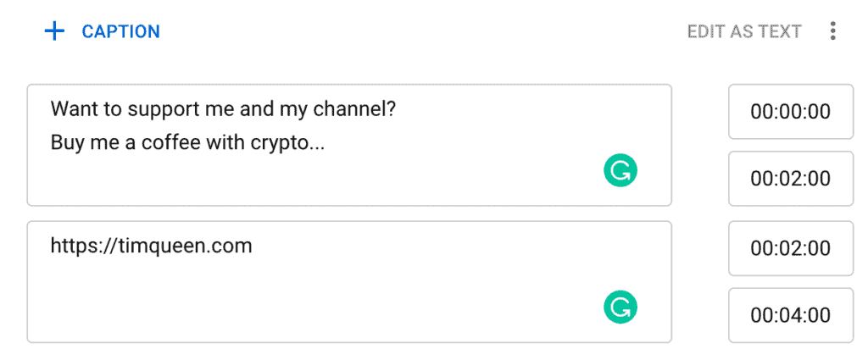The image size is (868, 360).
Task: Click Grammarly icon in the first caption box
Action: click(620, 172)
